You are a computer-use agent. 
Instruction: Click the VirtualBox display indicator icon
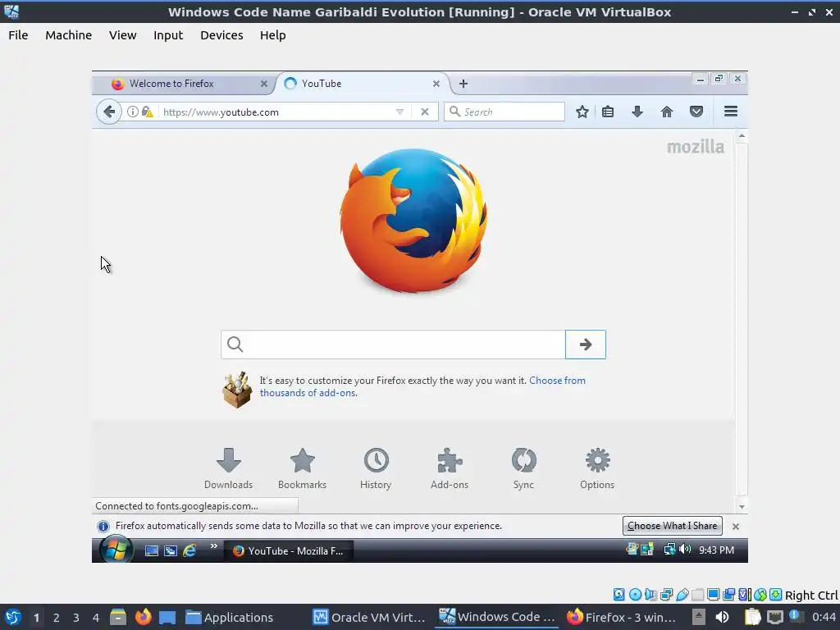713,594
